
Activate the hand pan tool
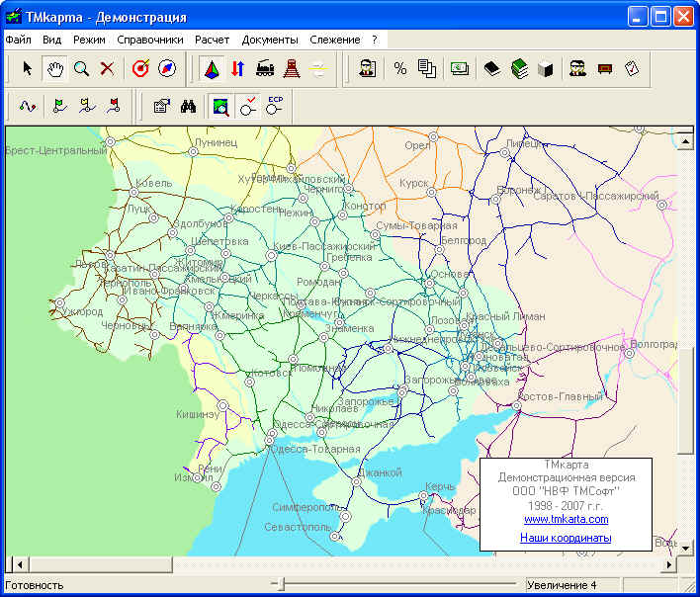point(55,69)
